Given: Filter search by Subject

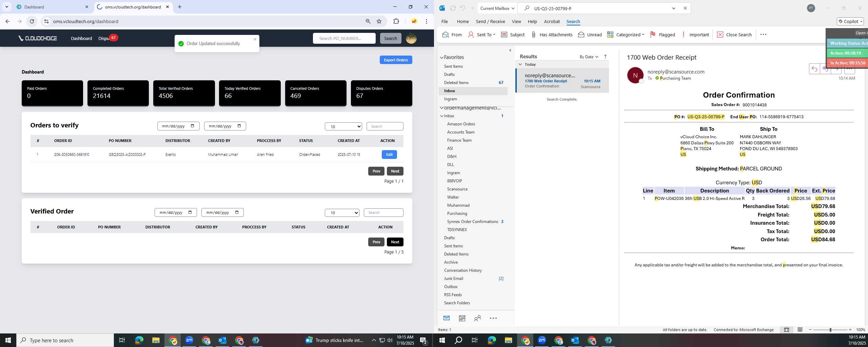Looking at the screenshot, I should [513, 35].
